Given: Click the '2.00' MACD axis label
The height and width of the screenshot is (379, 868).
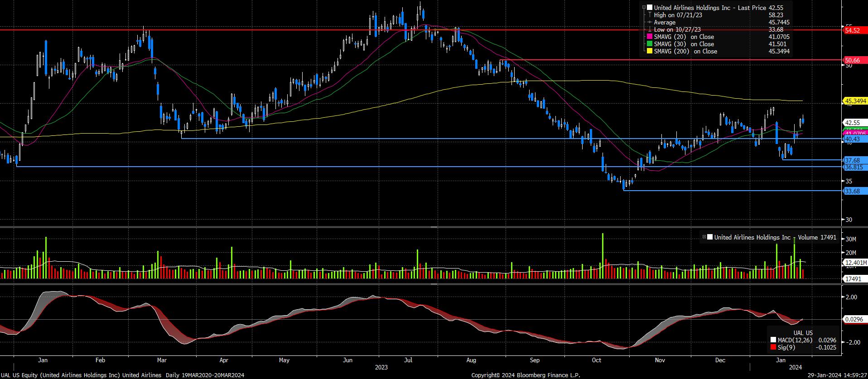Looking at the screenshot, I should [x=851, y=297].
